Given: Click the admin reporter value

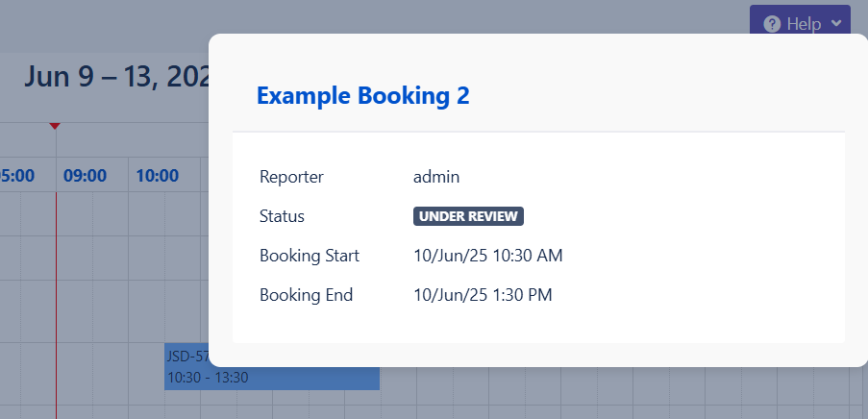Looking at the screenshot, I should tap(436, 177).
